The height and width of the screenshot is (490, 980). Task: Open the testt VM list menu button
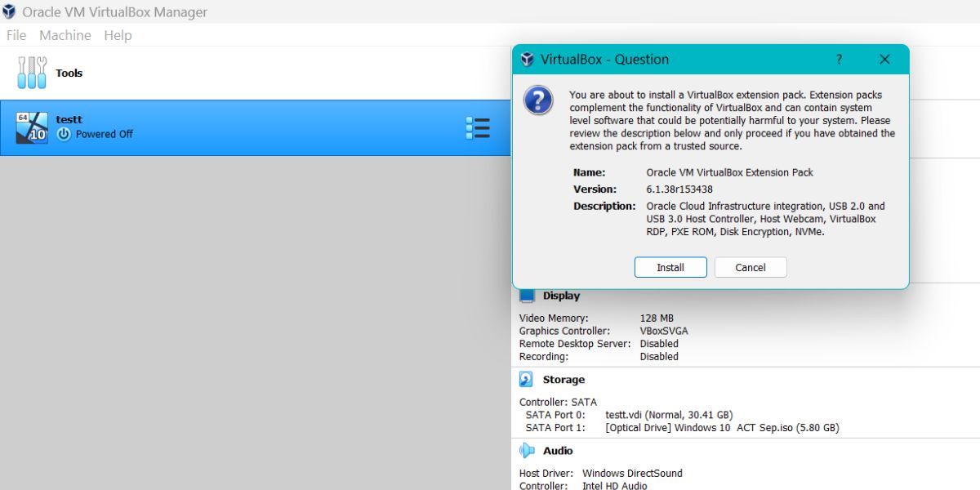tap(478, 127)
